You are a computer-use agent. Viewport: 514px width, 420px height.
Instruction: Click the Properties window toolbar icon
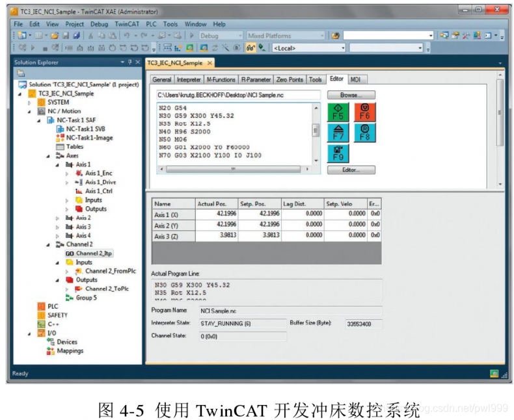455,35
